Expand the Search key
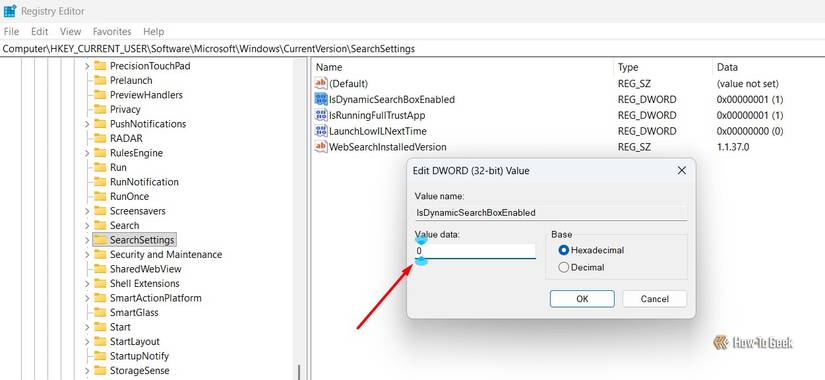The width and height of the screenshot is (825, 380). point(87,225)
